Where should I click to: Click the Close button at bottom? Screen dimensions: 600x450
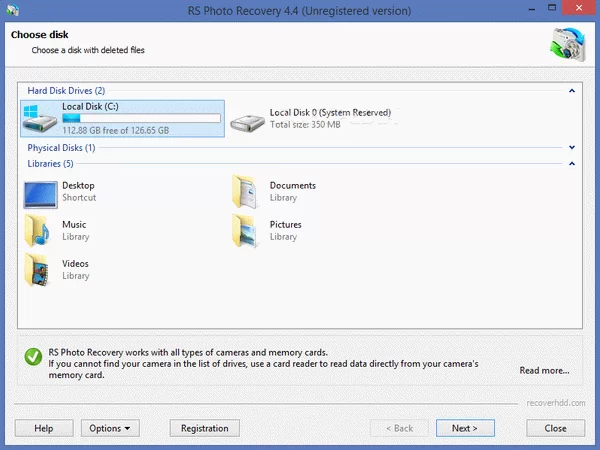pyautogui.click(x=556, y=428)
